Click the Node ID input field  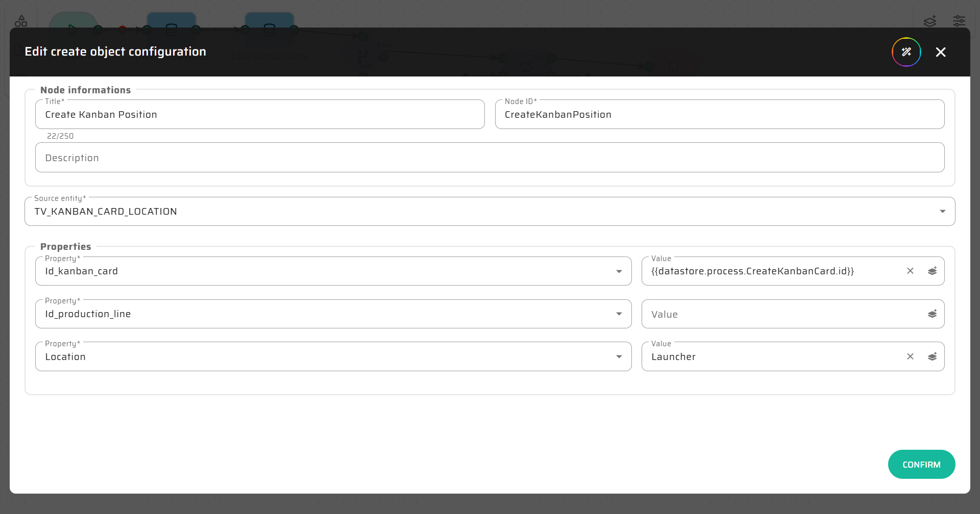pyautogui.click(x=719, y=115)
